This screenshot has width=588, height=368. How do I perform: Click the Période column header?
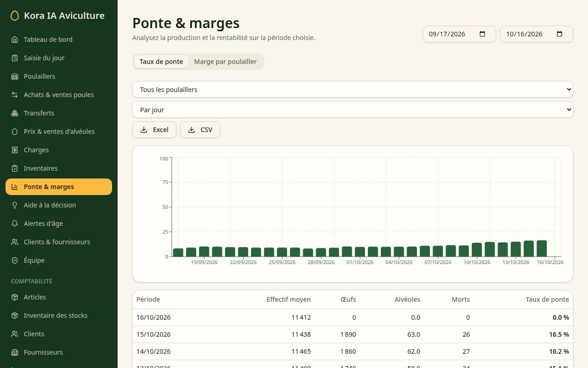tap(148, 299)
